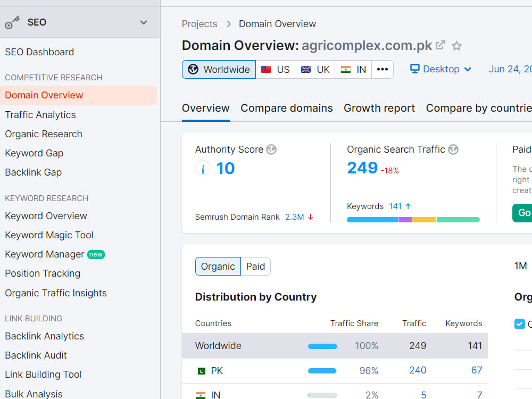Click the green Go button
The width and height of the screenshot is (532, 399).
522,213
